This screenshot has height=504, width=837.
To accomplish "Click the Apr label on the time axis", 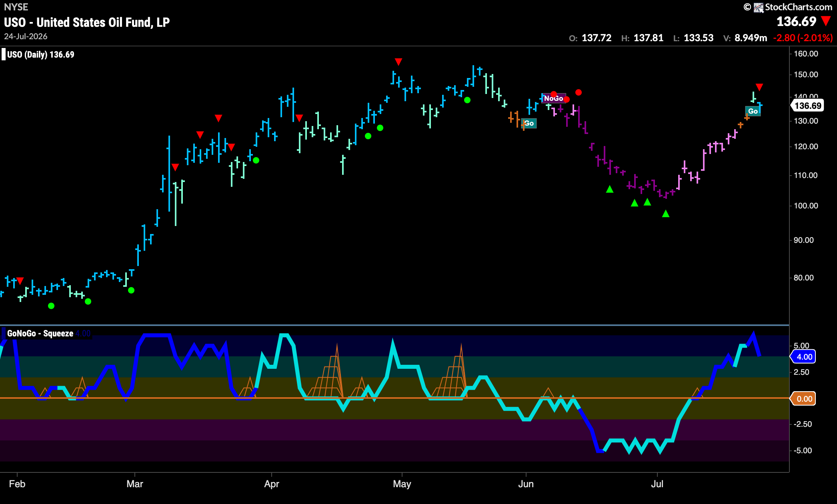I will (x=272, y=484).
